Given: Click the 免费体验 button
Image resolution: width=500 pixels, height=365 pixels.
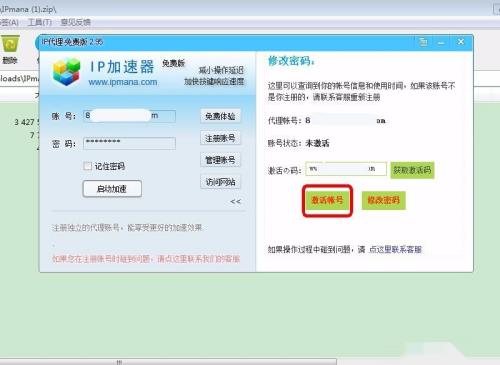Looking at the screenshot, I should [x=220, y=116].
